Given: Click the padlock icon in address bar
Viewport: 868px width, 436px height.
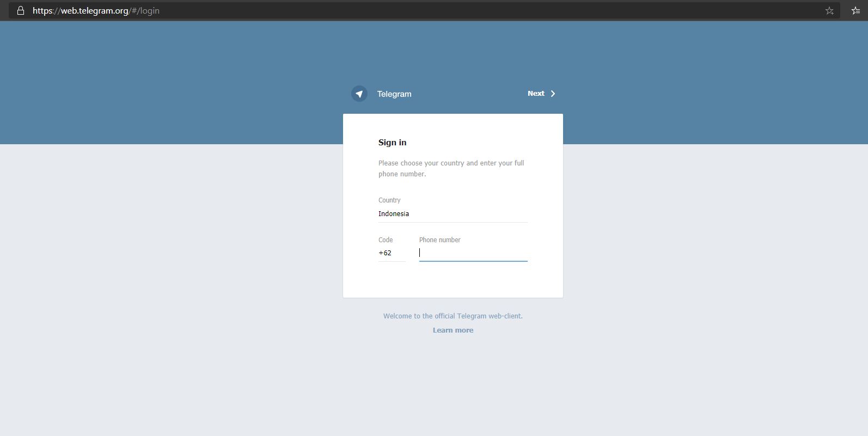Looking at the screenshot, I should pos(21,10).
